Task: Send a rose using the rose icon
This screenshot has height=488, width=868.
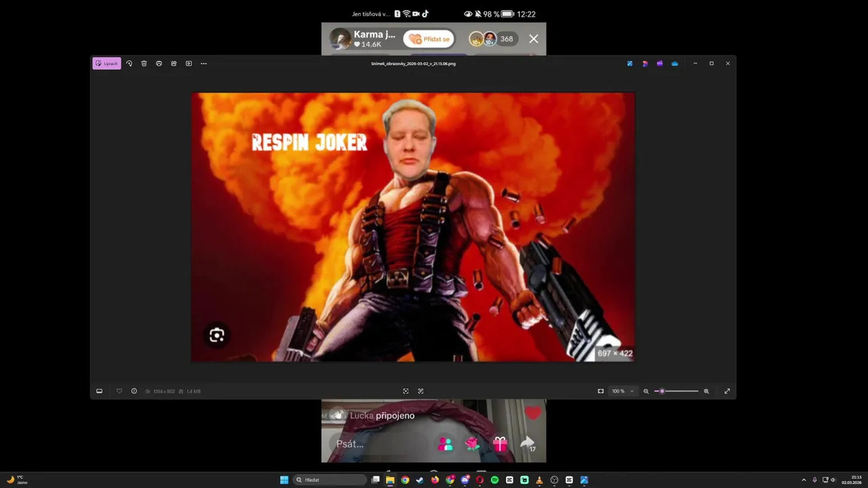Action: point(473,444)
